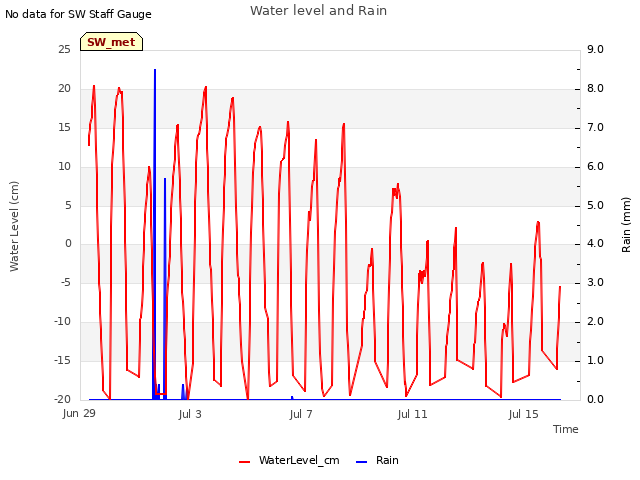Click the -20 value on left axis

pos(62,399)
